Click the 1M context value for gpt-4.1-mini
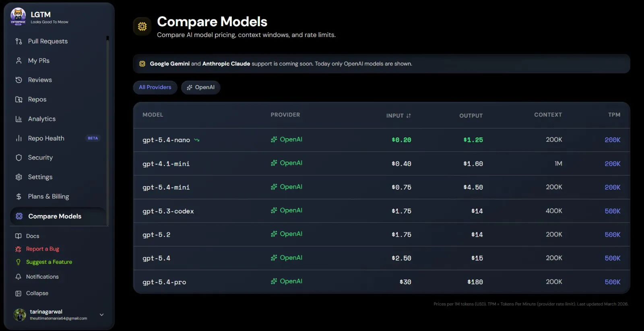The height and width of the screenshot is (331, 644). click(x=558, y=163)
